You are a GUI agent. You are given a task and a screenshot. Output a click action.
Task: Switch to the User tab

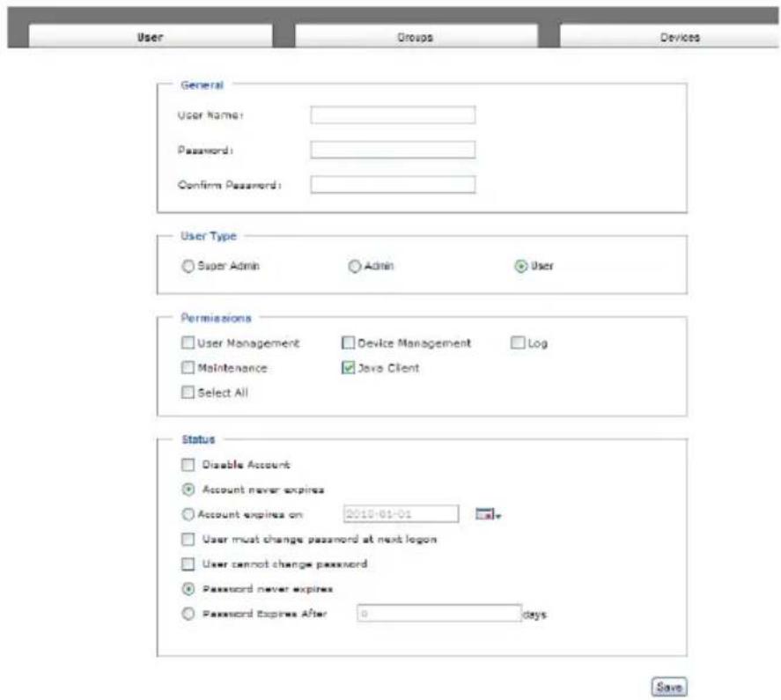pos(151,36)
